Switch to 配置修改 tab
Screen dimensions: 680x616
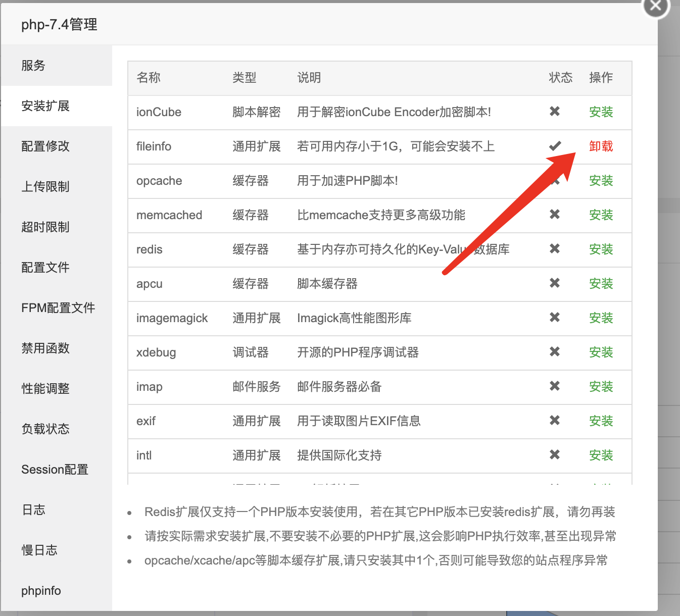(x=57, y=146)
